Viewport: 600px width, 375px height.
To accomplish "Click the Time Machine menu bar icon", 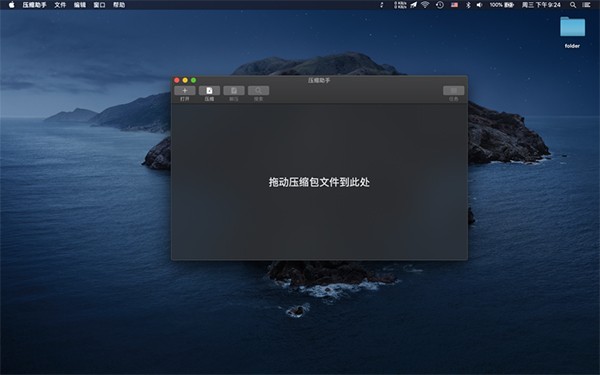I will tap(440, 5).
